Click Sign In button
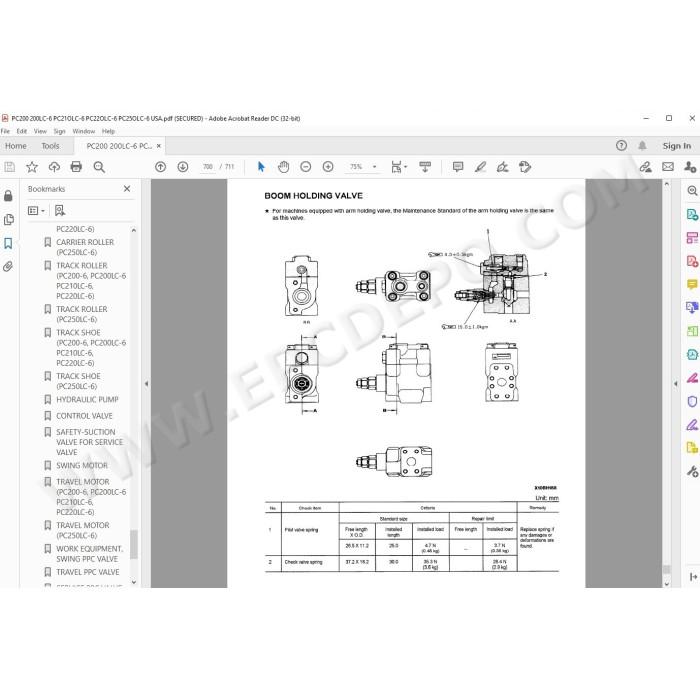Screen dimensions: 700x700 click(x=677, y=146)
